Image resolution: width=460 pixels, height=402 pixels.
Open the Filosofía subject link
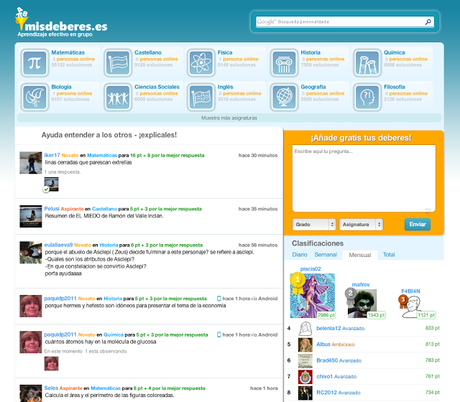(394, 87)
